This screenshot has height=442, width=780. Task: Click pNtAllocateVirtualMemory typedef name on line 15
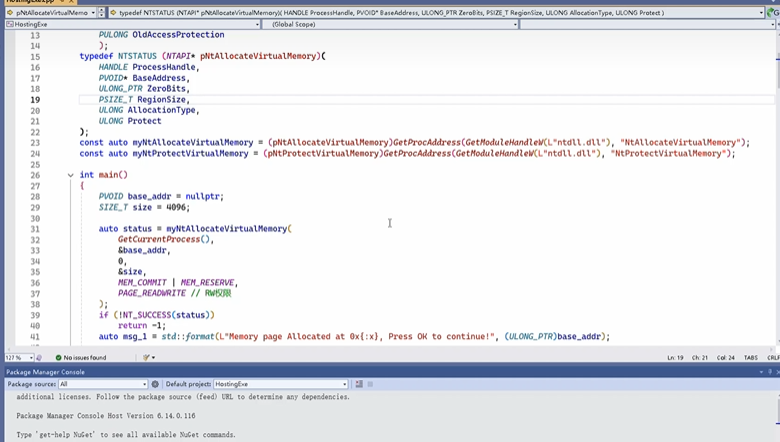(x=258, y=56)
